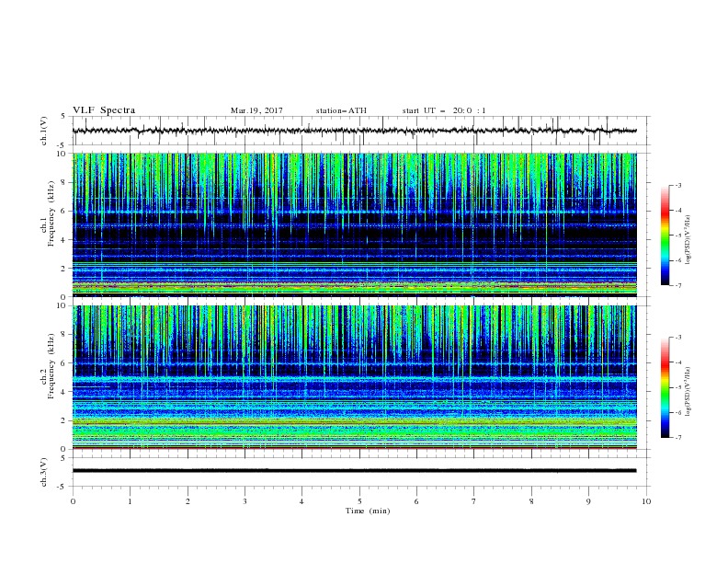The width and height of the screenshot is (728, 563).
Task: Click time axis tick label "10"
Action: 646,501
